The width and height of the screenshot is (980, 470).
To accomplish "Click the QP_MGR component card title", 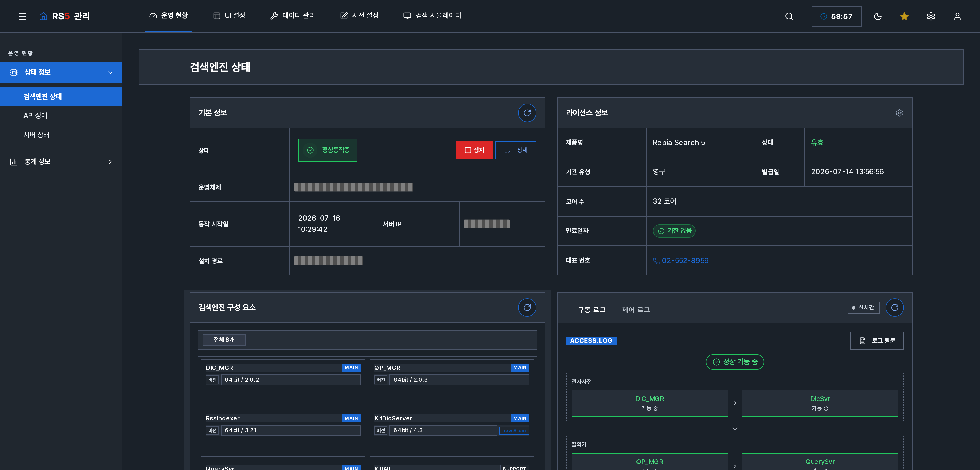I will tap(387, 368).
